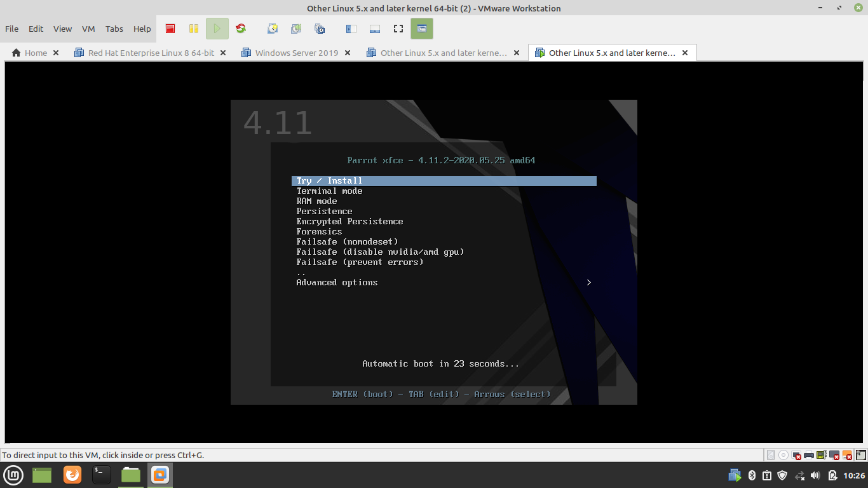Viewport: 868px width, 488px height.
Task: Revert VM to previous snapshot icon
Action: pos(296,29)
